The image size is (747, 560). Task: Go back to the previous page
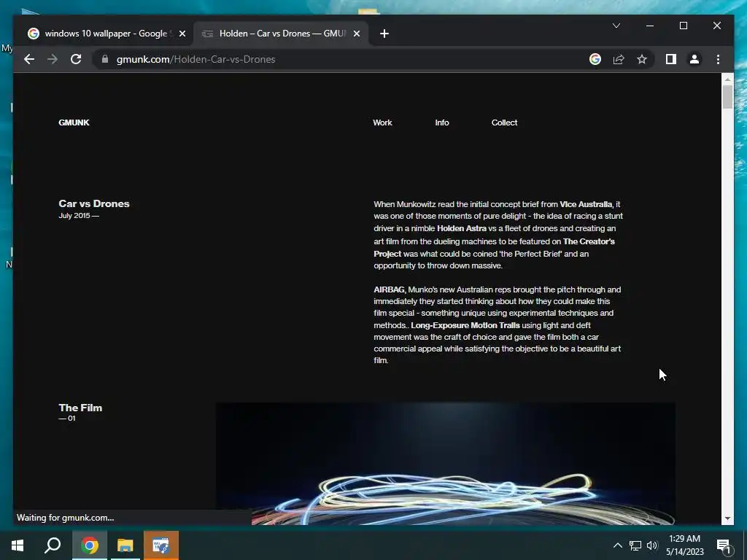point(29,59)
